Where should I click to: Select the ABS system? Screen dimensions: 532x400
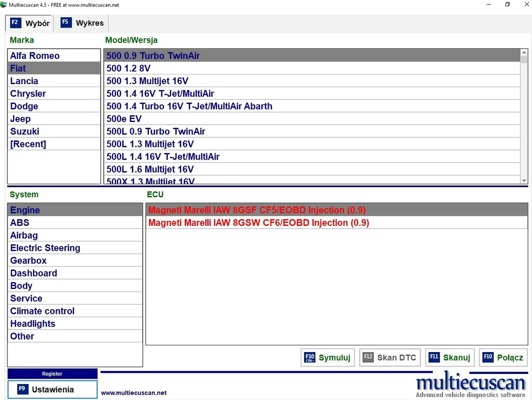[x=20, y=222]
